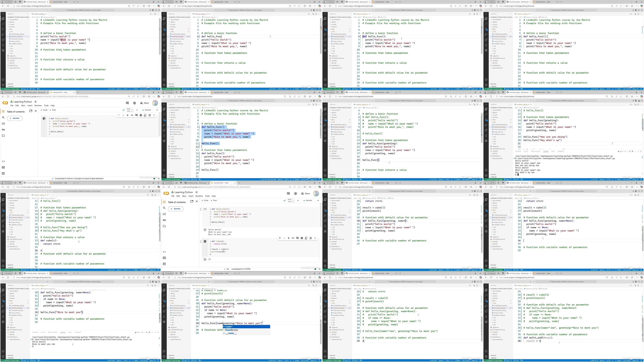Toggle primary side bar, 'Hey what's up' terminal window
The width and height of the screenshot is (644, 362).
coord(636,101)
